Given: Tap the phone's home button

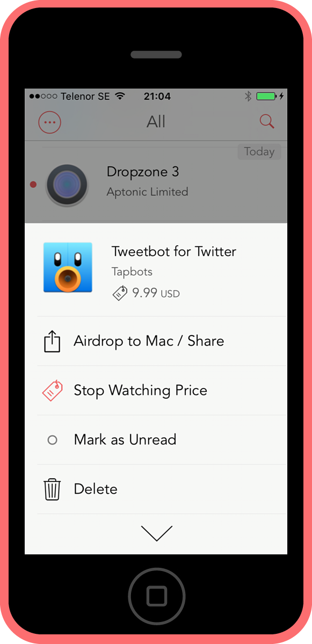Looking at the screenshot, I should 156,596.
